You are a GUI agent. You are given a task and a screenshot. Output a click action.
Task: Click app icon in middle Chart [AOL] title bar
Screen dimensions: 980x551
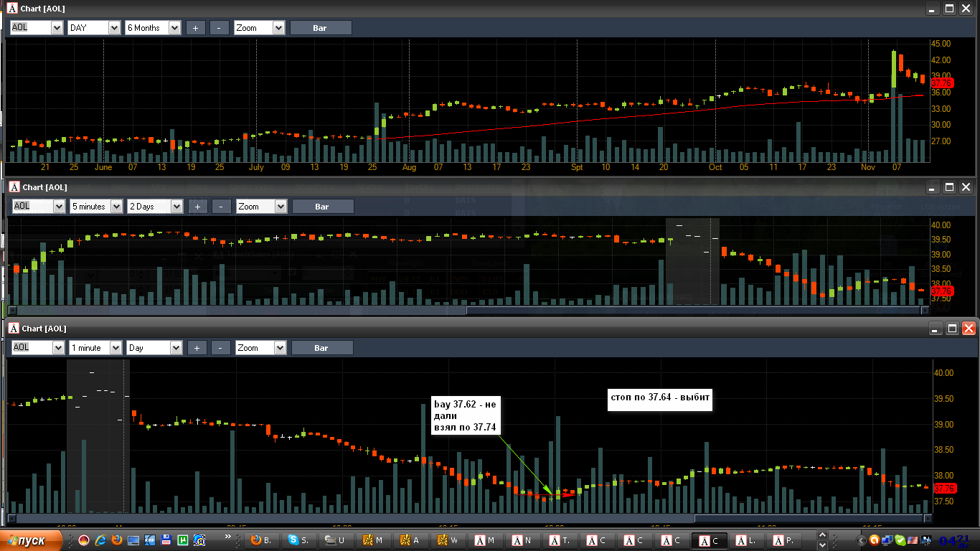pos(14,187)
